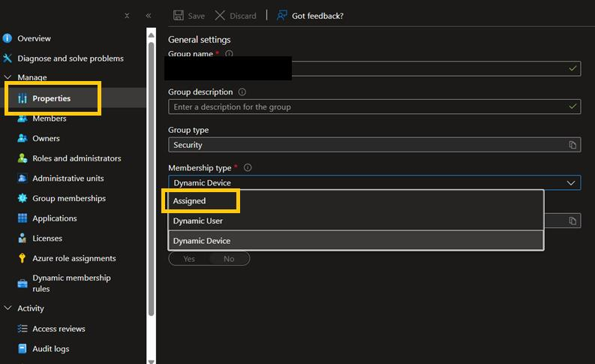The image size is (595, 364).
Task: Open Overview in the sidebar
Action: pos(34,38)
